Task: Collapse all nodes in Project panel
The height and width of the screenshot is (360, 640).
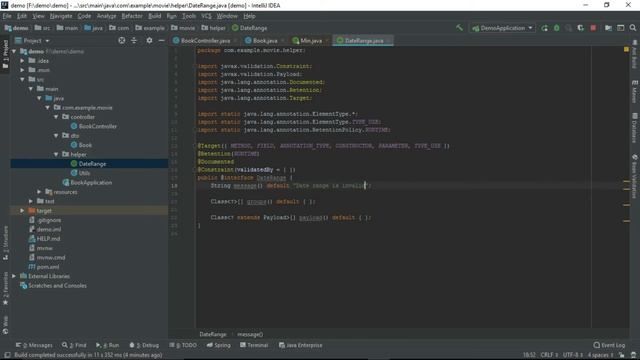Action: (134, 40)
